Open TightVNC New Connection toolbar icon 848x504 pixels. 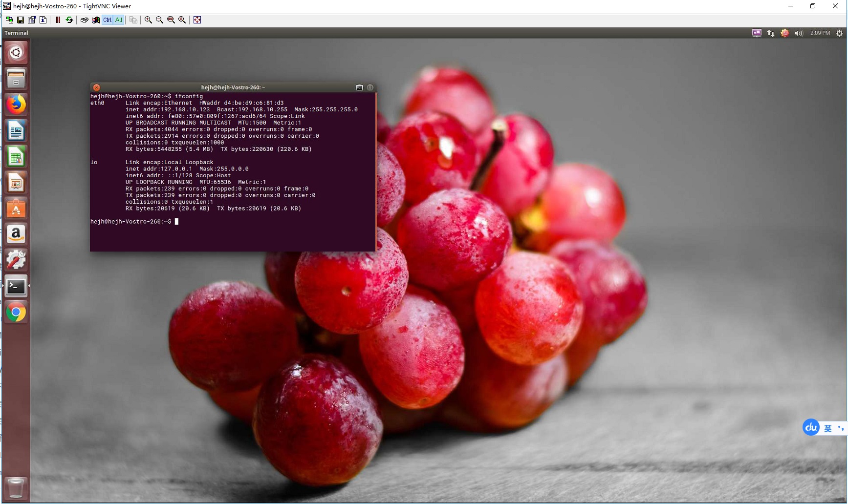(x=9, y=20)
